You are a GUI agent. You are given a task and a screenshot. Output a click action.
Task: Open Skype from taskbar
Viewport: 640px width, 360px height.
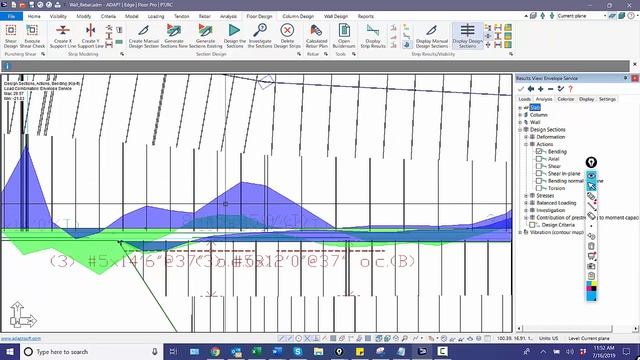tap(298, 351)
